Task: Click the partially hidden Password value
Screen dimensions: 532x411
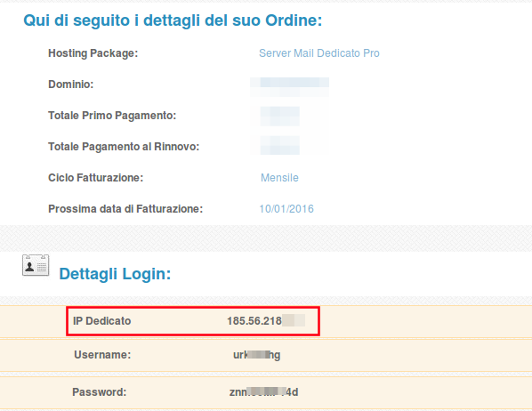Action: 263,392
